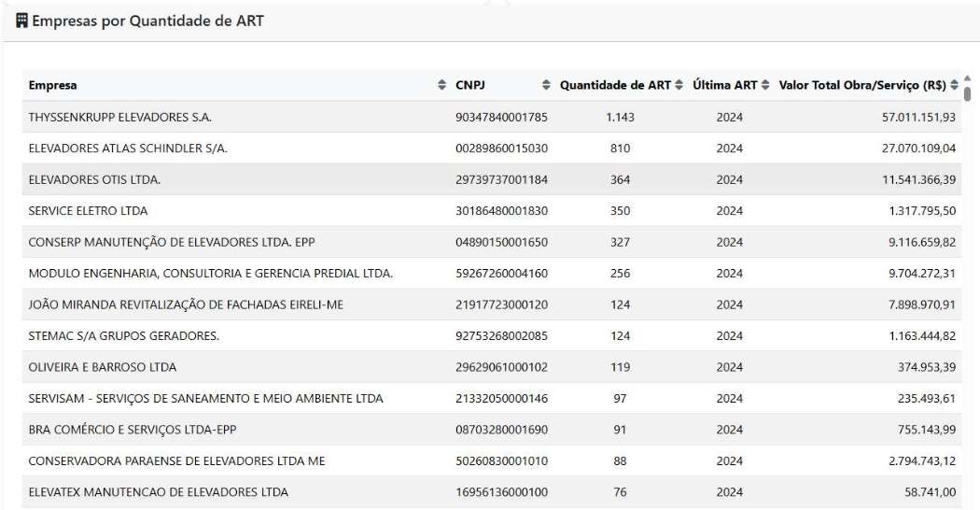Viewport: 980px width, 510px height.
Task: Click the Empresa column header label
Action: [53, 85]
